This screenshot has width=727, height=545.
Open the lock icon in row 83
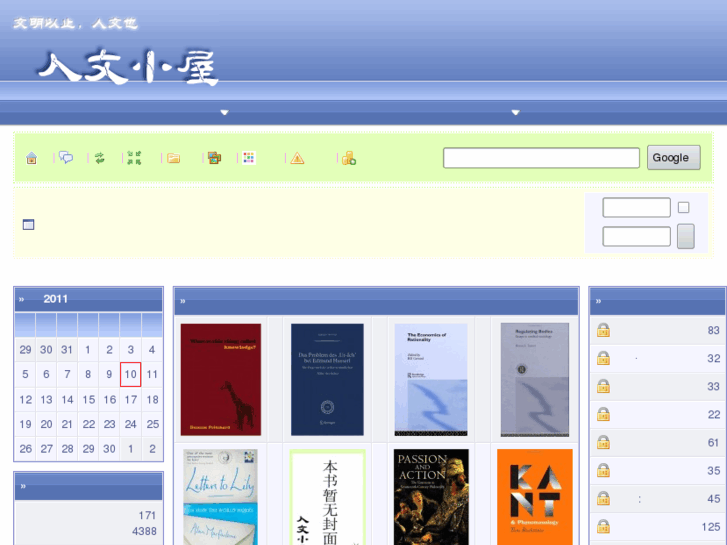[x=603, y=330]
